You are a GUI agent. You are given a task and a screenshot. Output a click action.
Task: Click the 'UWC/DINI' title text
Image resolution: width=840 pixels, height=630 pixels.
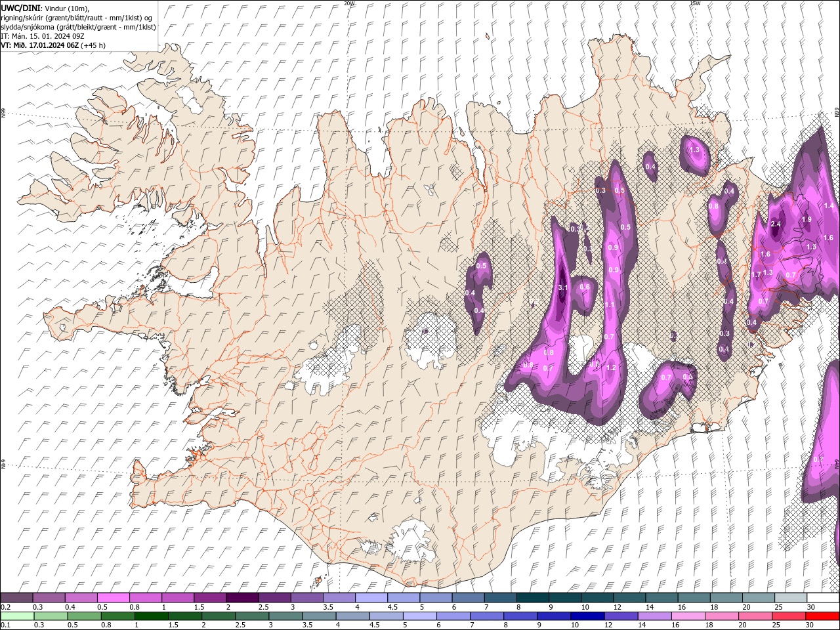(x=20, y=7)
